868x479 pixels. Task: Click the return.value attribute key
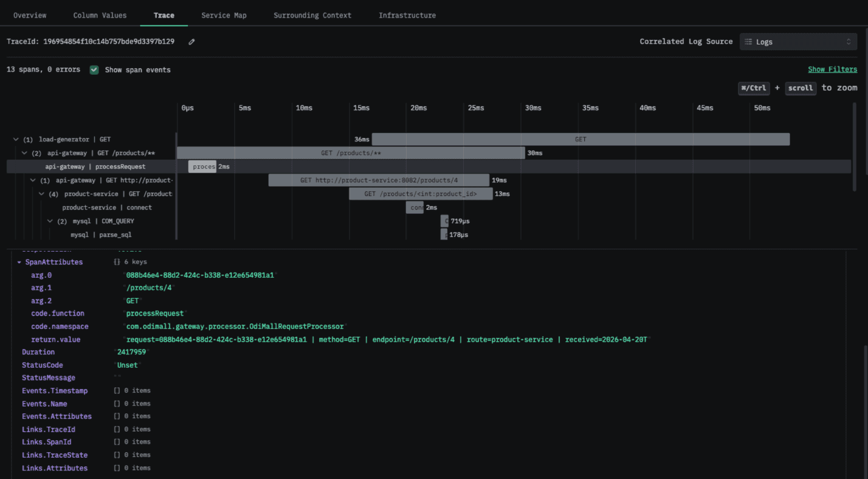point(56,340)
